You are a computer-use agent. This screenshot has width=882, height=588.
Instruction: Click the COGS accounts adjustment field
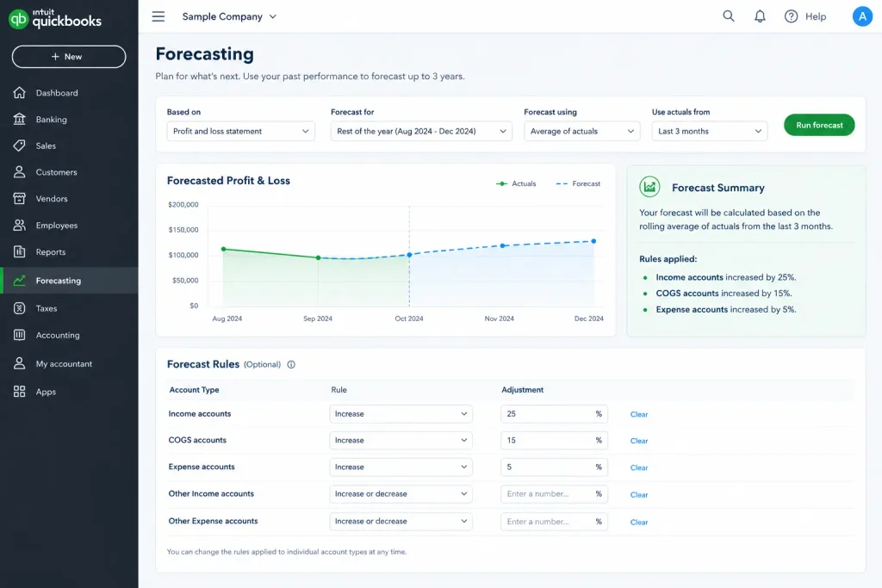(x=554, y=440)
